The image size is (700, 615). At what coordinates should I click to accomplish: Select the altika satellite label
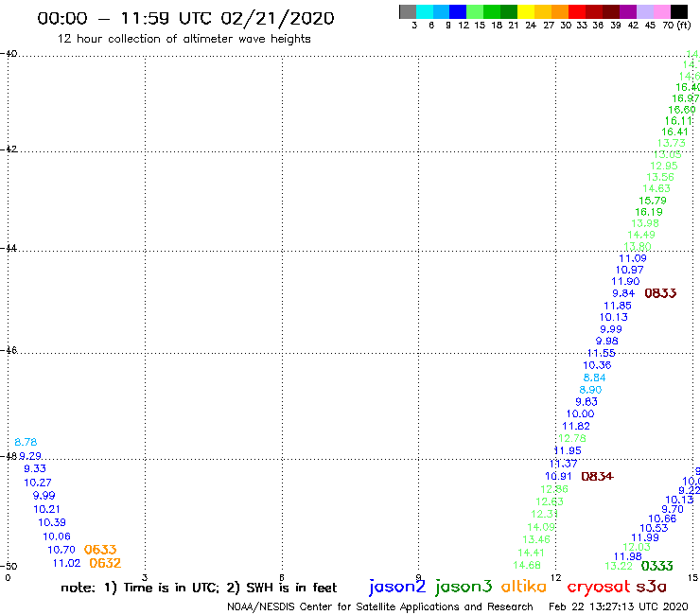[523, 586]
